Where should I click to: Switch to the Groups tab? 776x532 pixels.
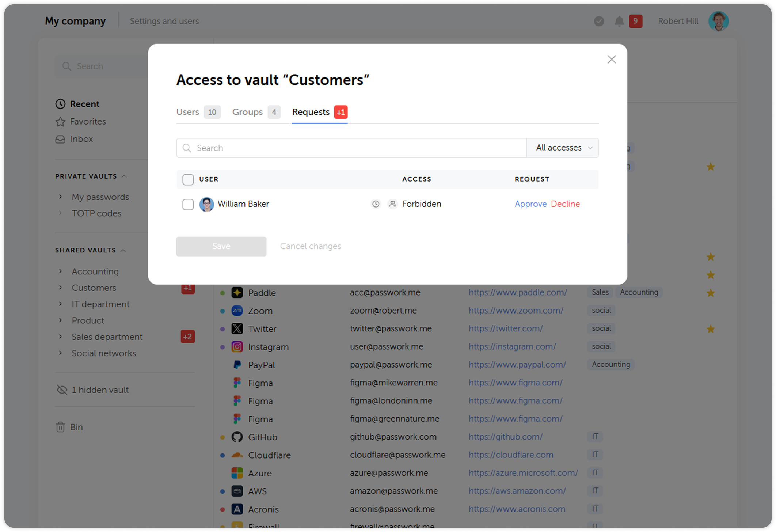(x=247, y=112)
